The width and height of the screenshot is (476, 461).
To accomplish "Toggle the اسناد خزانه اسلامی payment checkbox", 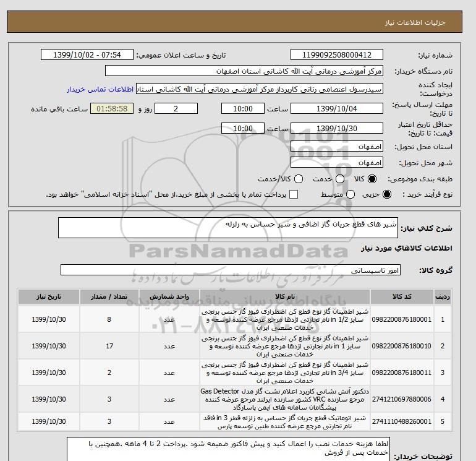I will [x=294, y=194].
